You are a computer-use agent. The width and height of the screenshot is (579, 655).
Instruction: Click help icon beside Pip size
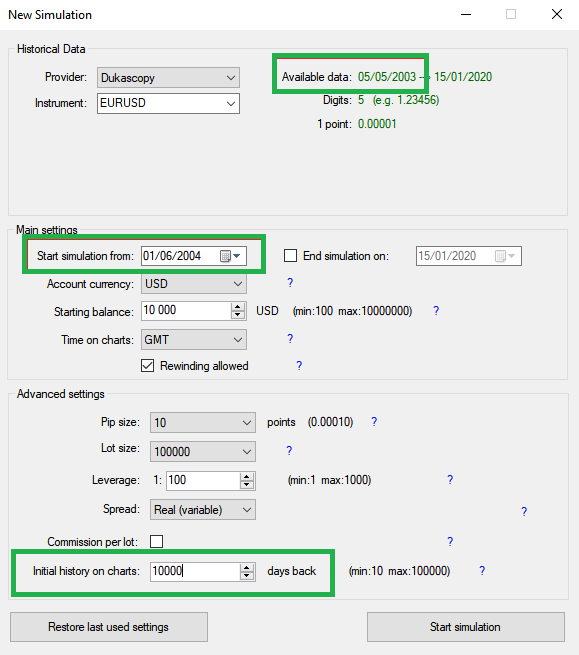(374, 421)
